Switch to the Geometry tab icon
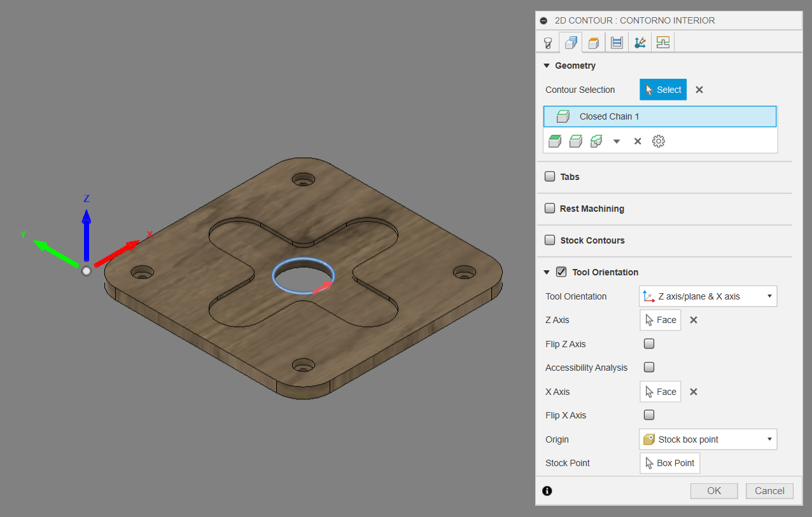This screenshot has height=517, width=812. [x=570, y=43]
